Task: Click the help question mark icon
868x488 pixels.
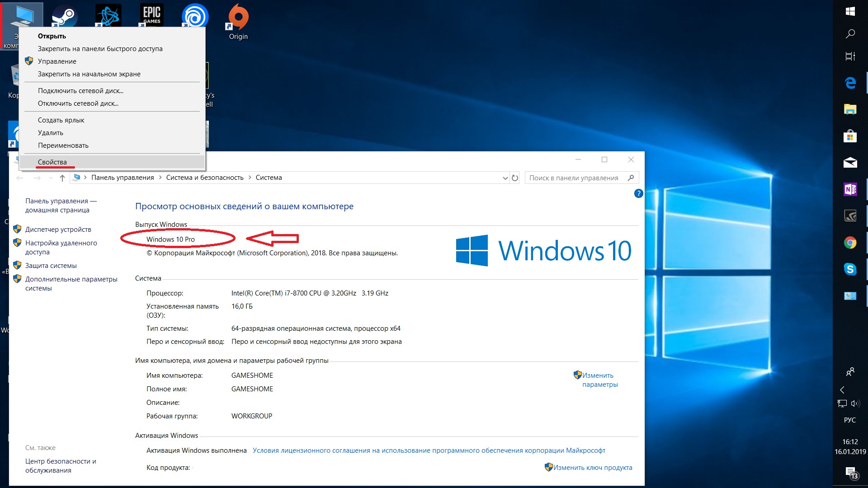Action: click(x=638, y=193)
